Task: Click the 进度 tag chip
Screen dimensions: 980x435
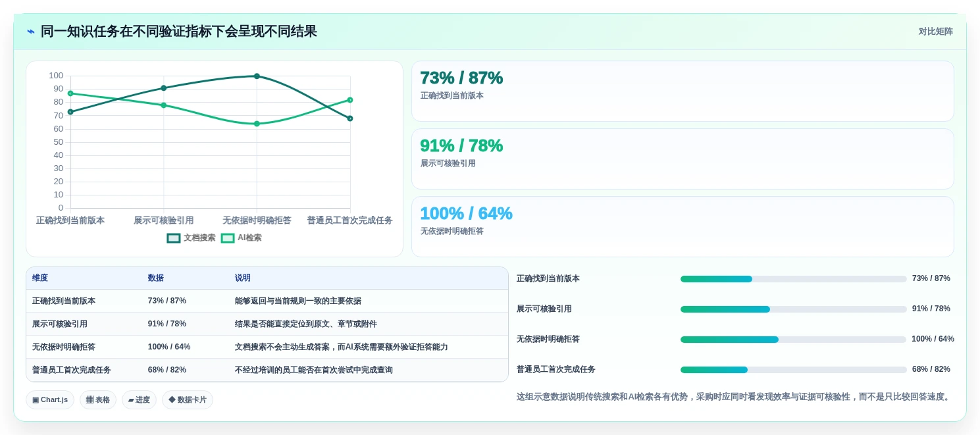Action: 139,399
